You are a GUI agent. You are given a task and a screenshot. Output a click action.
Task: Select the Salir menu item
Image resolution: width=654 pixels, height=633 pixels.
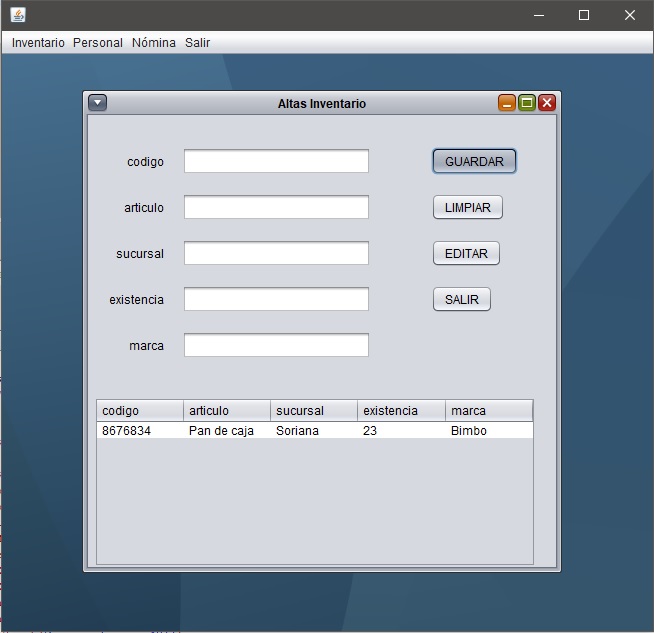click(197, 43)
